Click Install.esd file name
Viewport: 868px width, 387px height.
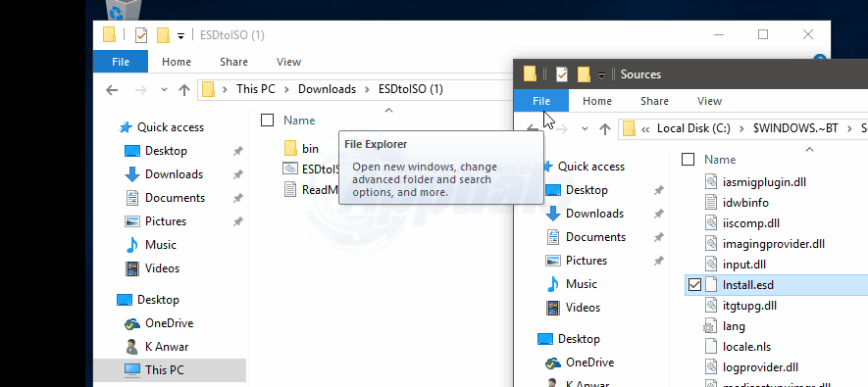pyautogui.click(x=748, y=285)
